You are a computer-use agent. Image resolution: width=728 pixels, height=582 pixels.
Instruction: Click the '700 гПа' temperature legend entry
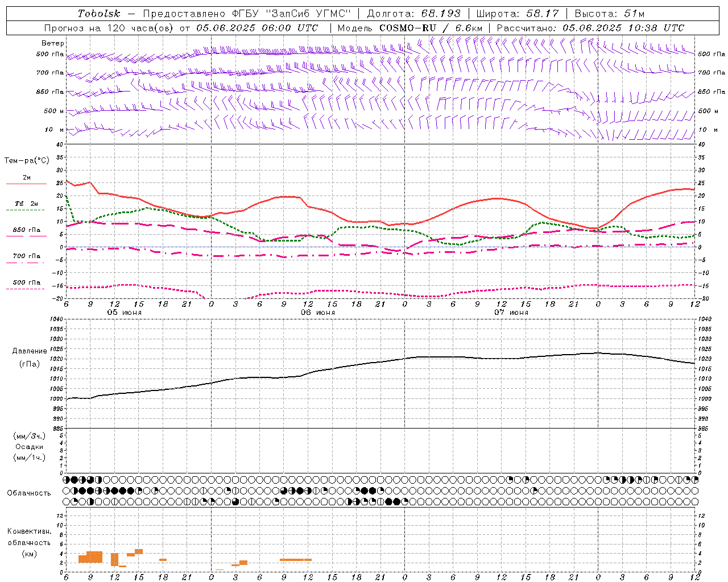click(27, 256)
